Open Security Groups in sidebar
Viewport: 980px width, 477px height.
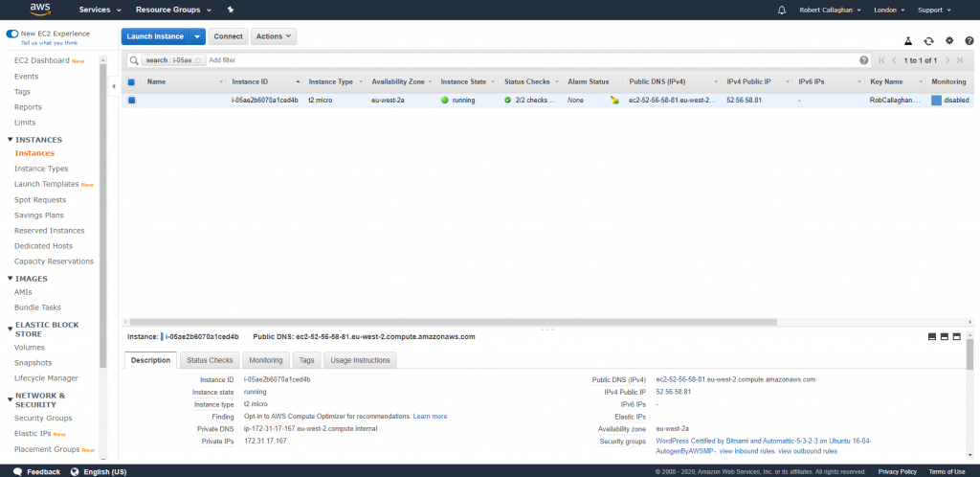tap(43, 419)
